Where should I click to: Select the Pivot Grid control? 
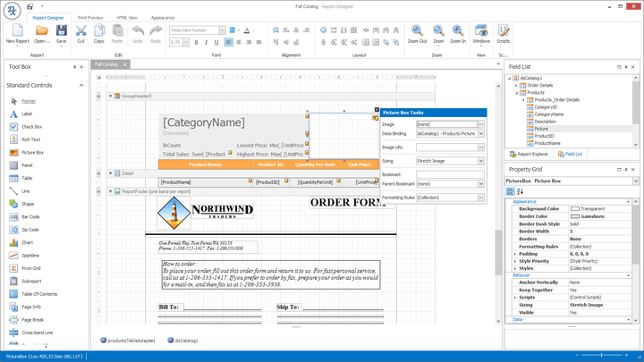point(30,267)
